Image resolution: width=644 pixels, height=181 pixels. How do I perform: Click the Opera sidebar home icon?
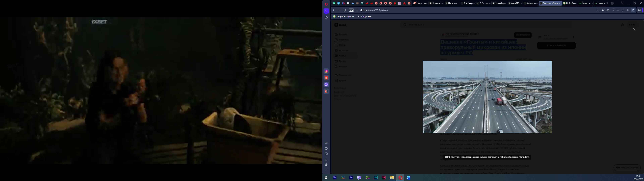coord(326,11)
